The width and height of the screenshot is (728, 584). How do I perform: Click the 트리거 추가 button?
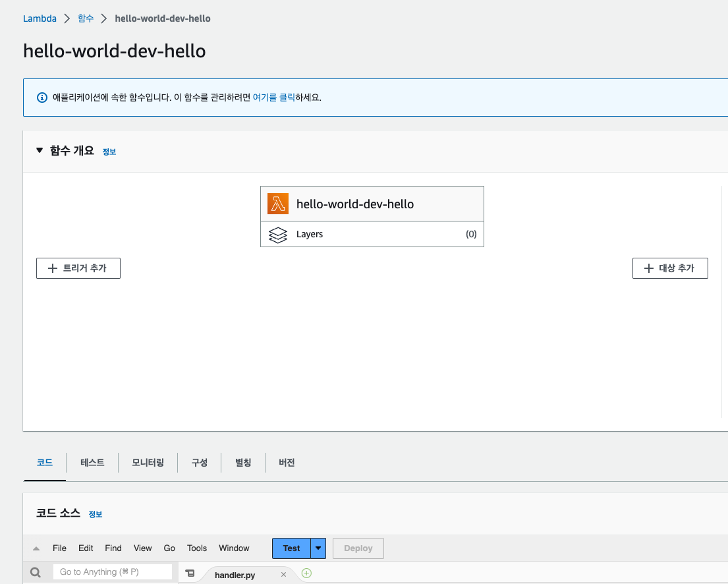pyautogui.click(x=78, y=268)
